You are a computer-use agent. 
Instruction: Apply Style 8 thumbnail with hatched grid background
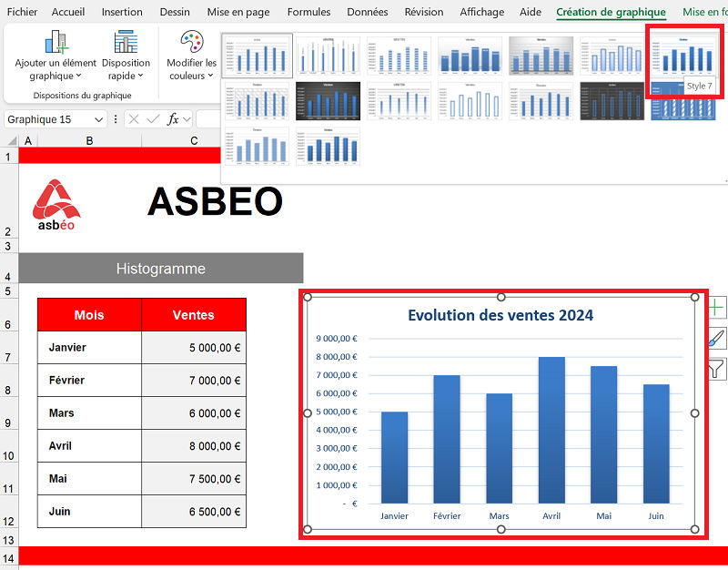click(x=258, y=101)
